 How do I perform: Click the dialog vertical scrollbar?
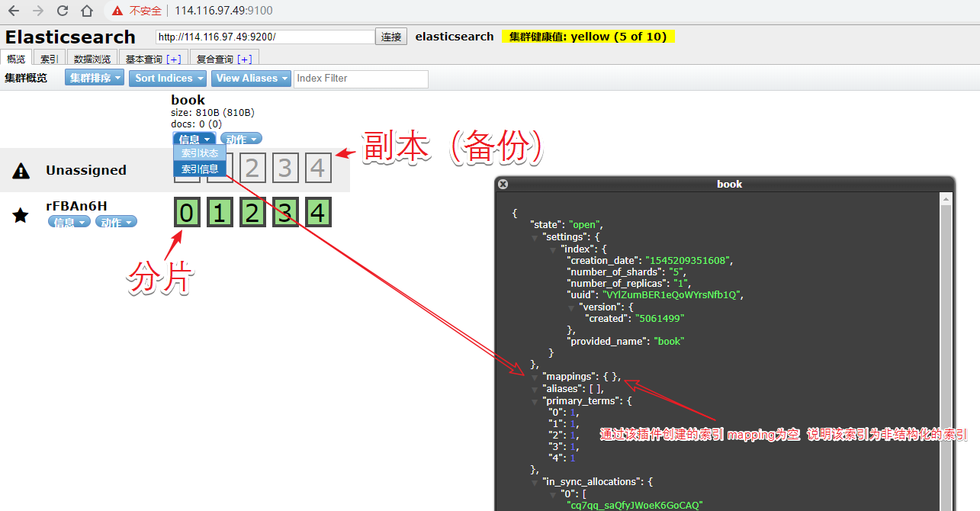[x=946, y=352]
